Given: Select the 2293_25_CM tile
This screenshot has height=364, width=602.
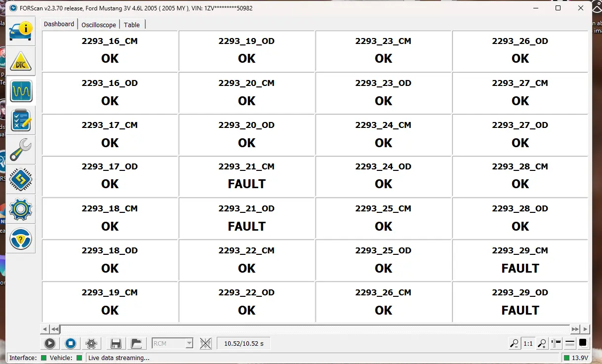Looking at the screenshot, I should 383,218.
